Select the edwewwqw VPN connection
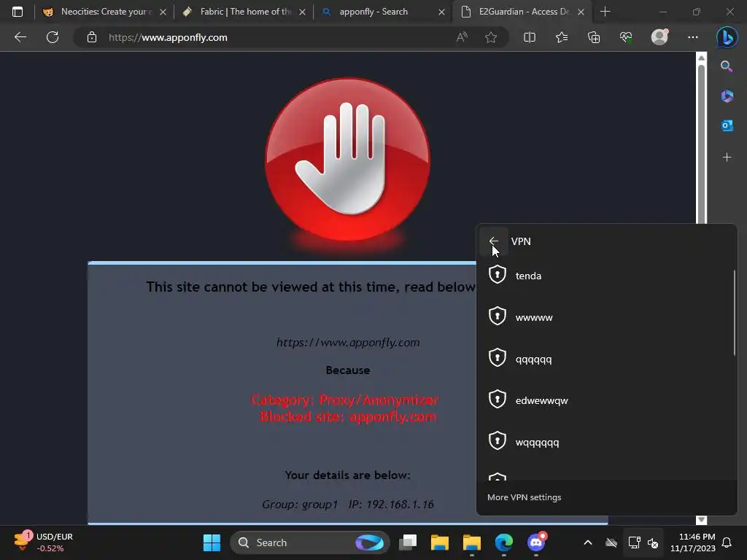This screenshot has width=747, height=560. (x=606, y=400)
